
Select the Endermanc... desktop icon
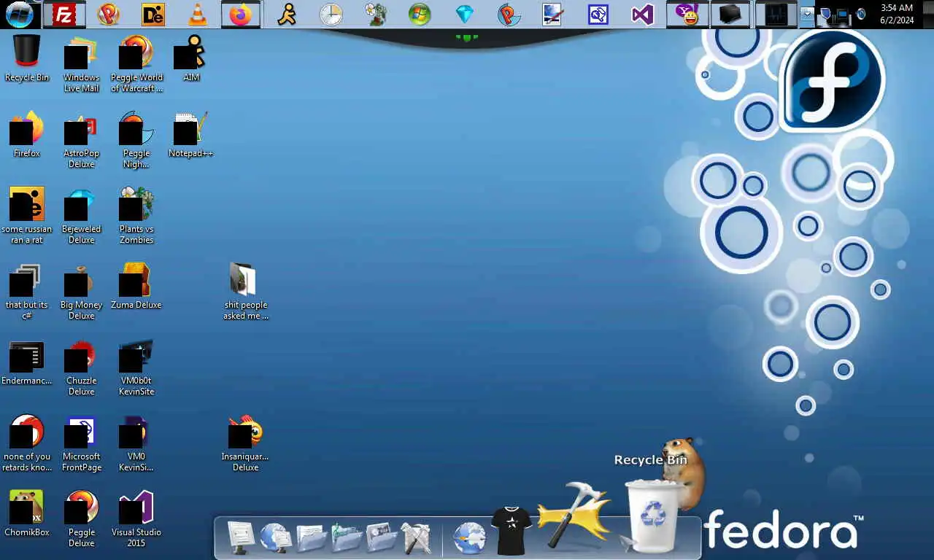coord(27,362)
